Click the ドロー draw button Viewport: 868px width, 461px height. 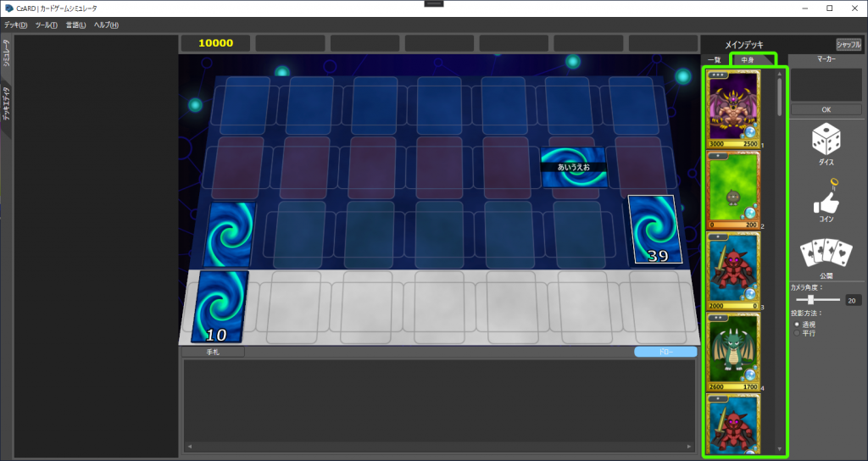[665, 352]
